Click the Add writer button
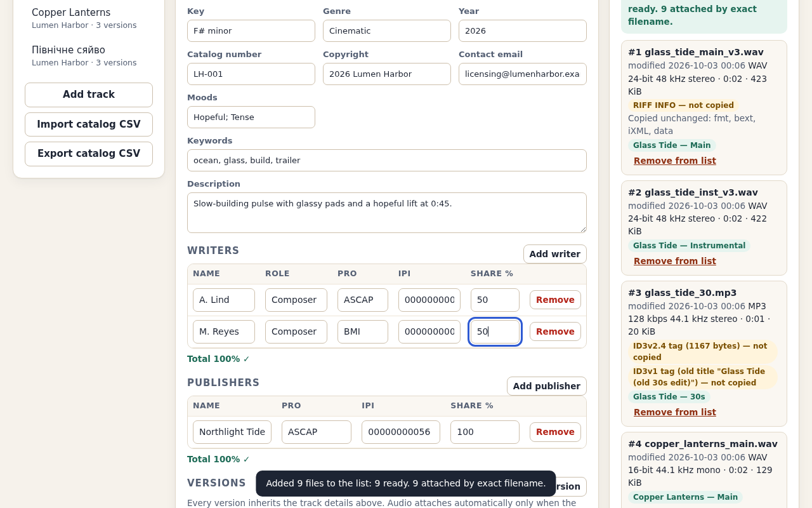812x508 pixels. (x=555, y=254)
